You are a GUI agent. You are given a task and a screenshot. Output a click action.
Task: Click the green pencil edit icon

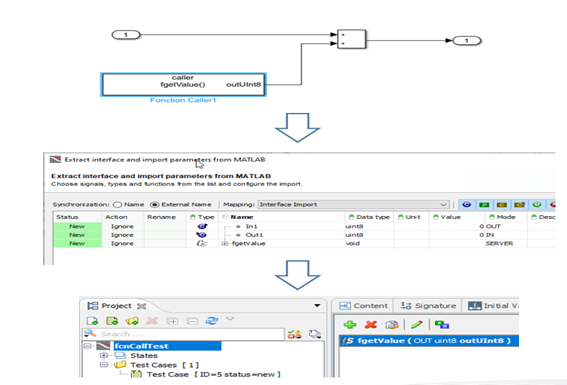[417, 325]
